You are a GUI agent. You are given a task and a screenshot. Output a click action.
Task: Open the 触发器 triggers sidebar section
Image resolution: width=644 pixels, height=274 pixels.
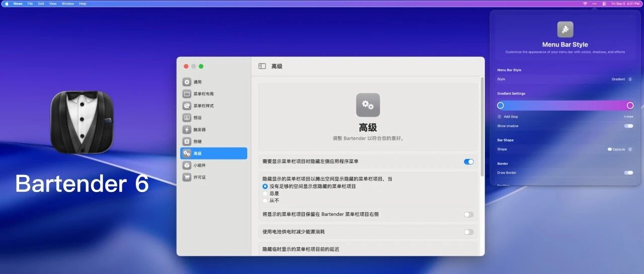(213, 130)
